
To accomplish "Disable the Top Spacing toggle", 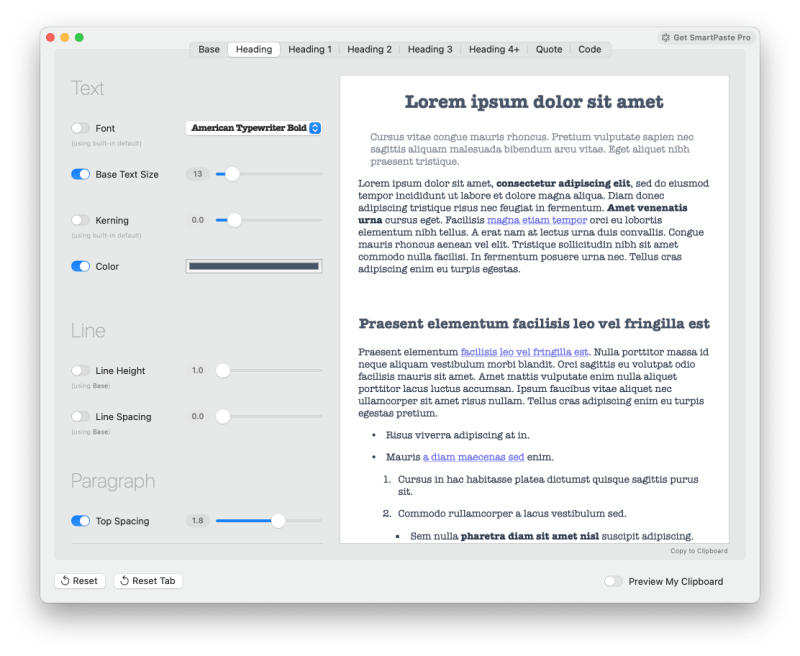I will click(80, 521).
